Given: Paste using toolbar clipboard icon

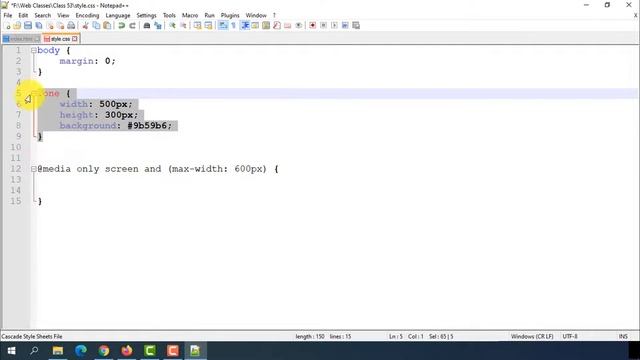Looking at the screenshot, I should pyautogui.click(x=107, y=26).
